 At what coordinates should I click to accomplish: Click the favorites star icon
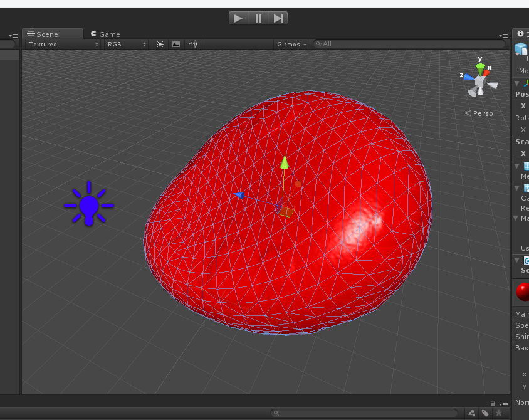pos(499,413)
